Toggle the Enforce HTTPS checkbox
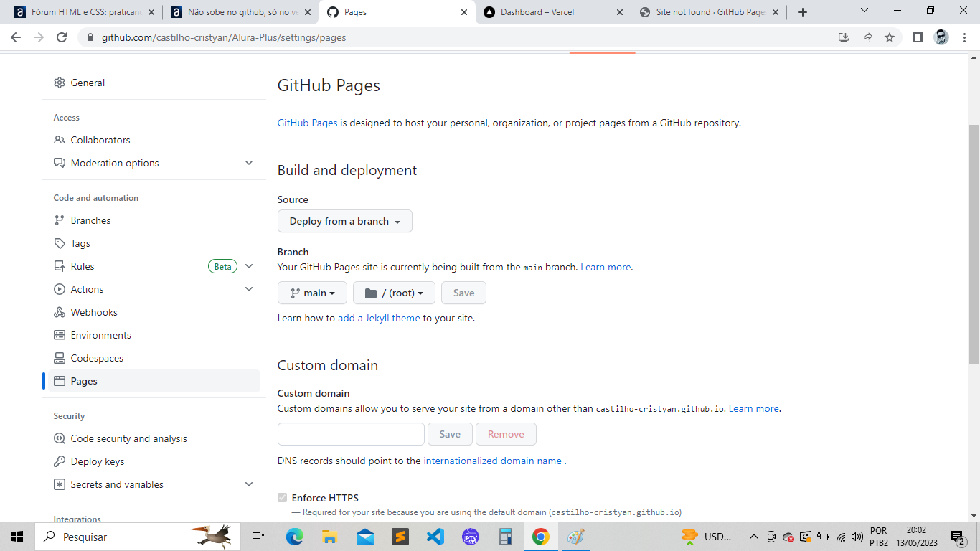The width and height of the screenshot is (980, 551). click(283, 498)
